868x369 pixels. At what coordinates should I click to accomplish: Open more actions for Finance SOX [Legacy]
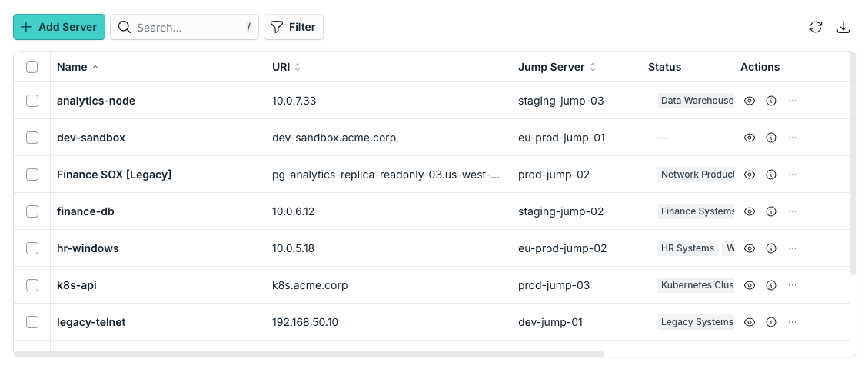tap(792, 175)
